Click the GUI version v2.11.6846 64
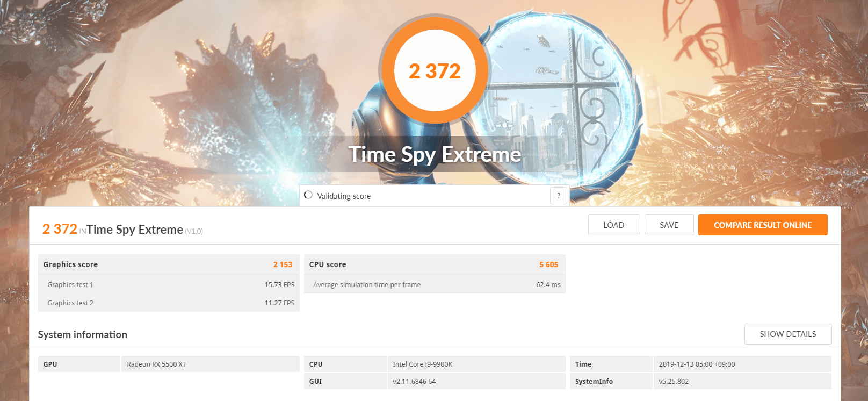The width and height of the screenshot is (868, 401). point(414,382)
